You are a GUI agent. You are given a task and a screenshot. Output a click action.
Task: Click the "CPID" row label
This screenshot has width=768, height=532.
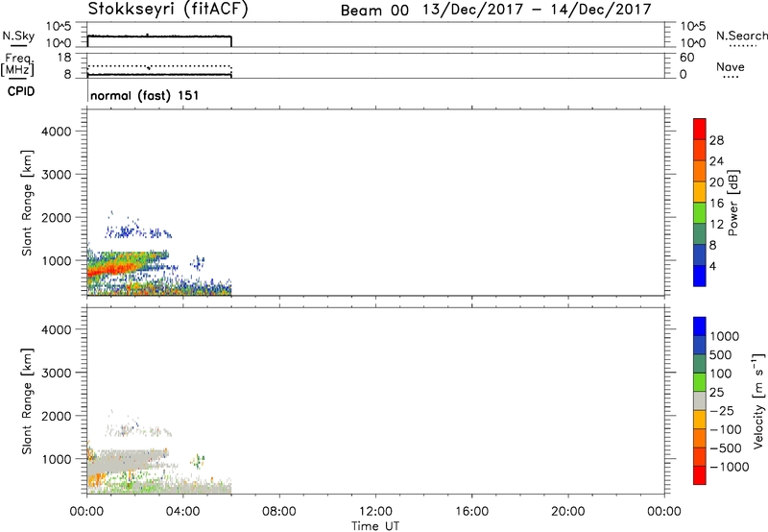click(x=21, y=91)
